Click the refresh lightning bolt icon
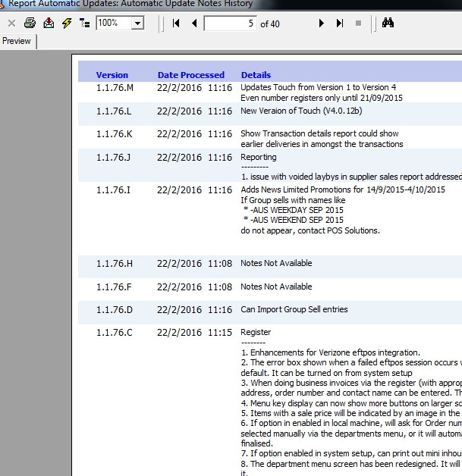Viewport: 462px width, 476px height. pyautogui.click(x=67, y=23)
